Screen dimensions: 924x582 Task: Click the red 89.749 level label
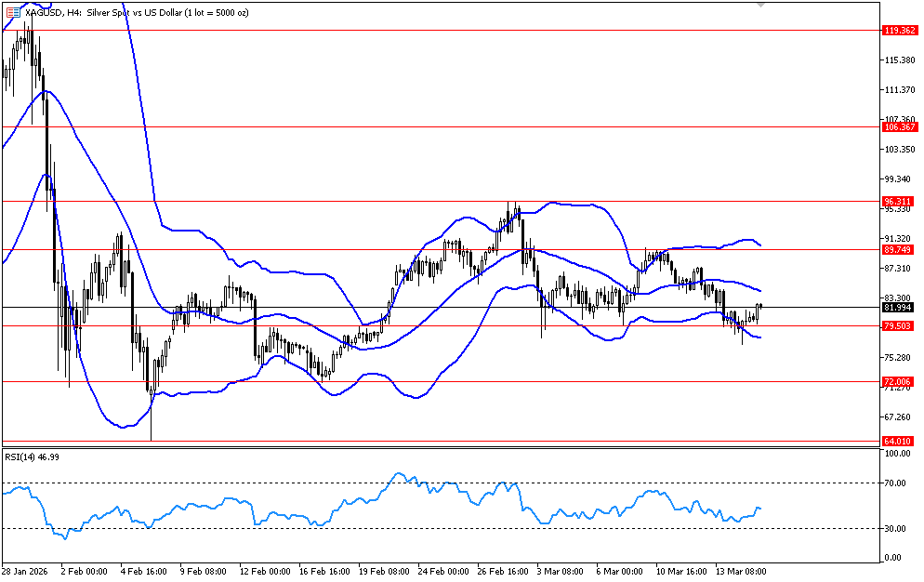click(x=900, y=250)
